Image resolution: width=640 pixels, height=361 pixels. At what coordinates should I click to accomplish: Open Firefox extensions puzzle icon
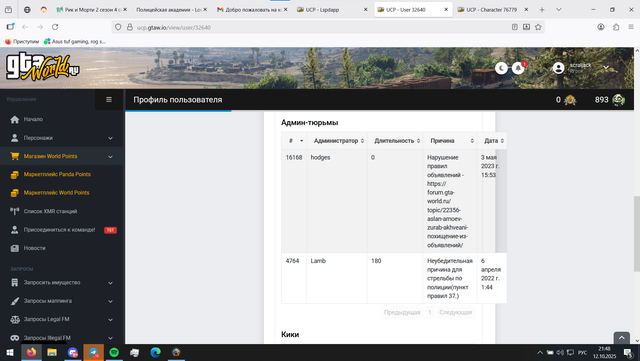coord(616,27)
